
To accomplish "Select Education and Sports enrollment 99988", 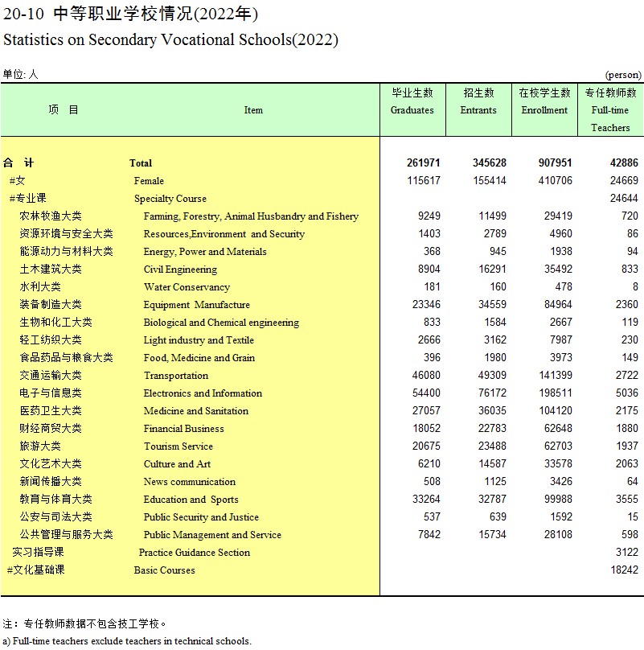I will click(558, 499).
